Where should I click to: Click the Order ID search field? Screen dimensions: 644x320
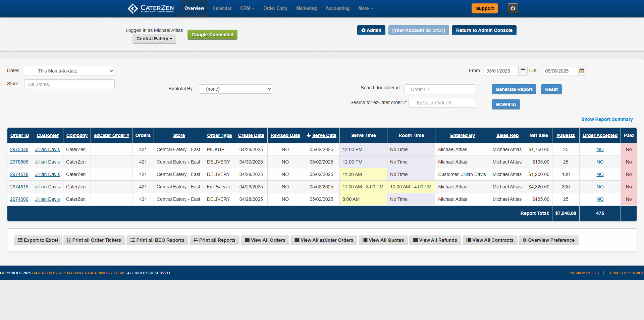(439, 89)
